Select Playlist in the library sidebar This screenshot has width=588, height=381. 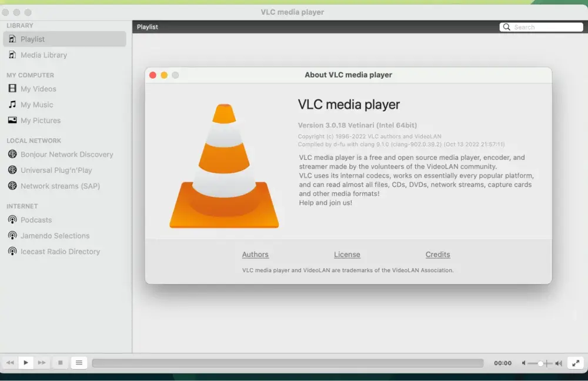65,39
